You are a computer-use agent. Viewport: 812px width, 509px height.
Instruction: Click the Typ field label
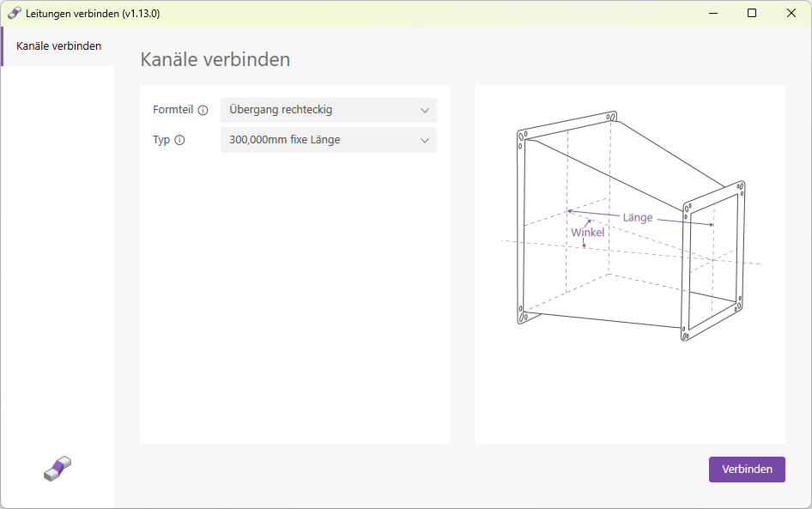(x=161, y=140)
